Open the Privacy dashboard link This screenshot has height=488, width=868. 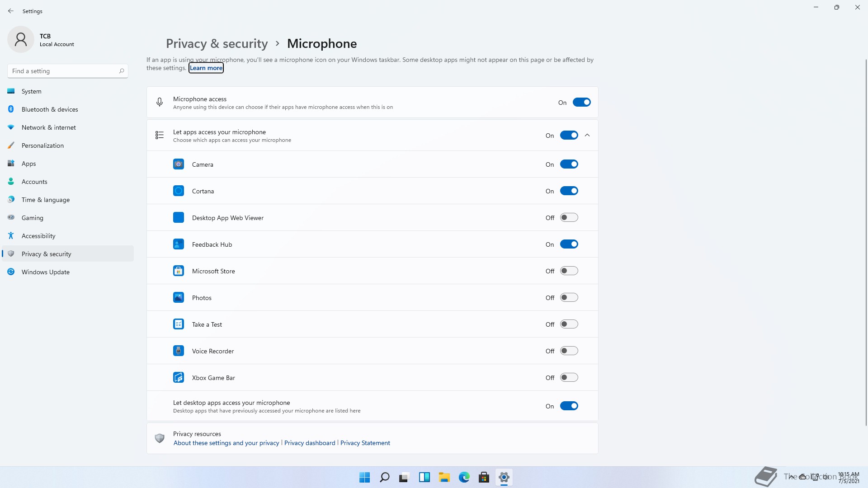[310, 443]
